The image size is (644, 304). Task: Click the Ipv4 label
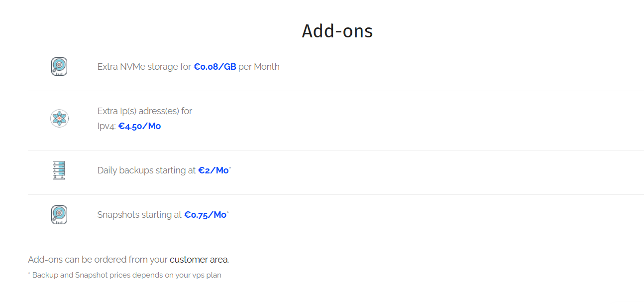click(107, 127)
